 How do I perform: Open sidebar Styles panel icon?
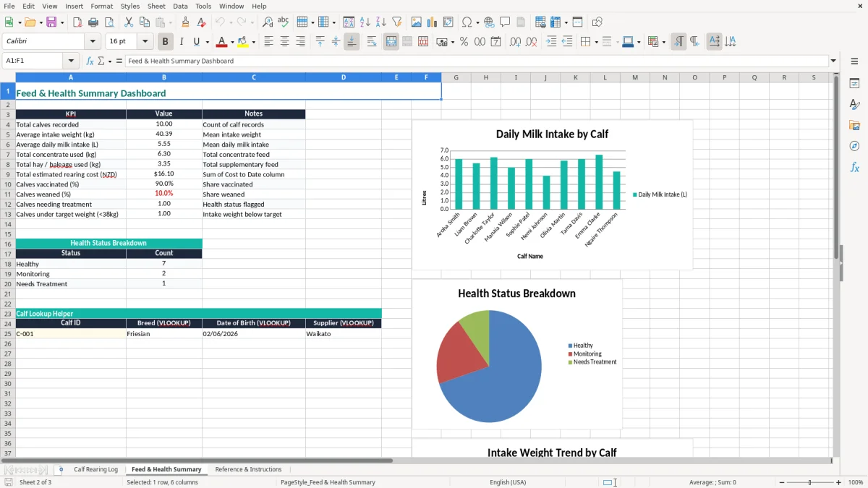pos(854,104)
